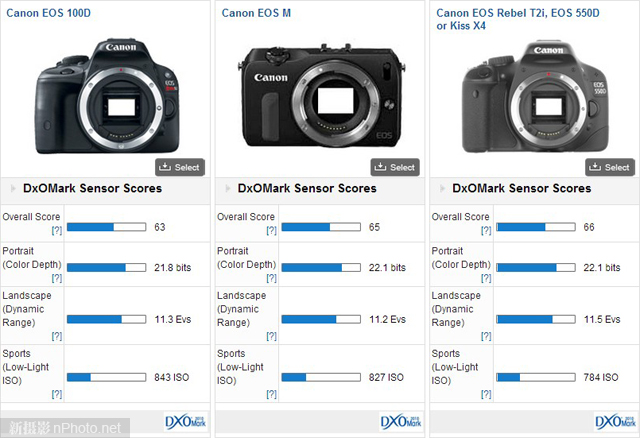The image size is (640, 438).
Task: Select the 784 ISO low-light value
Action: coord(601,377)
